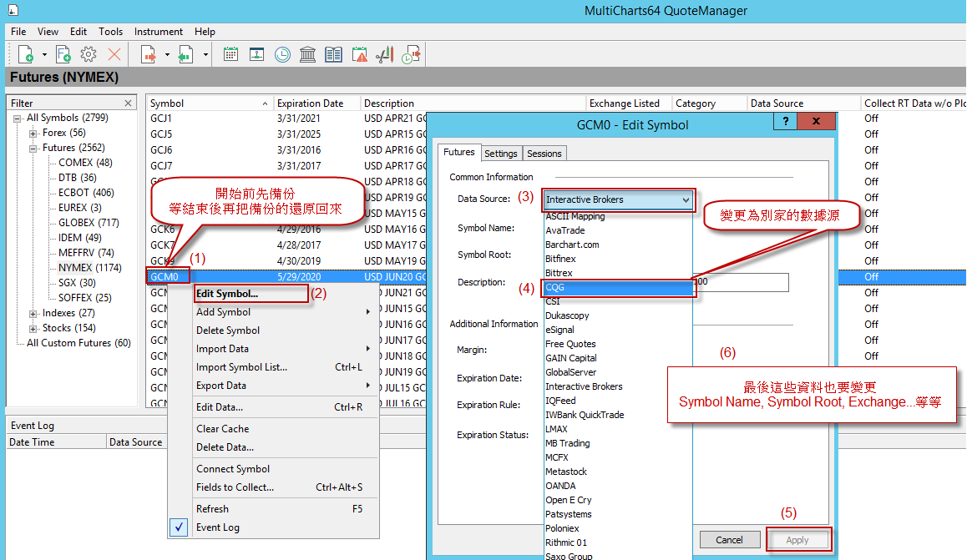Image resolution: width=967 pixels, height=560 pixels.
Task: Close the Filter panel with its X
Action: 128,103
